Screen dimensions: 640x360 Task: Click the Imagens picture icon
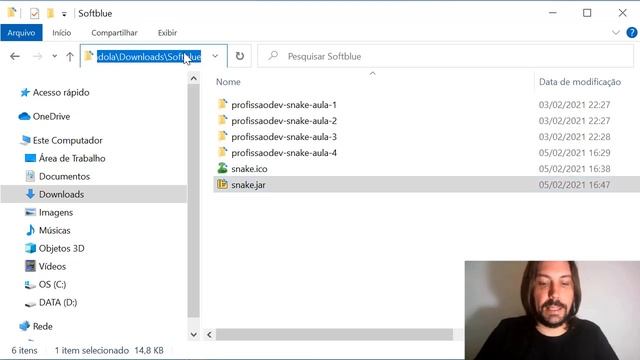click(30, 212)
